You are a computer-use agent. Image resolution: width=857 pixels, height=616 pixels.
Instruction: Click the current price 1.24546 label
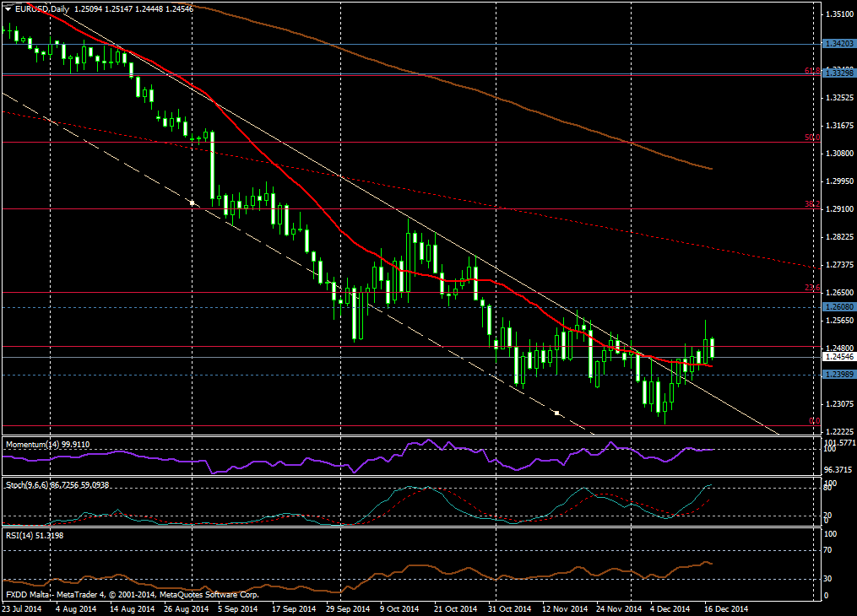pyautogui.click(x=839, y=357)
